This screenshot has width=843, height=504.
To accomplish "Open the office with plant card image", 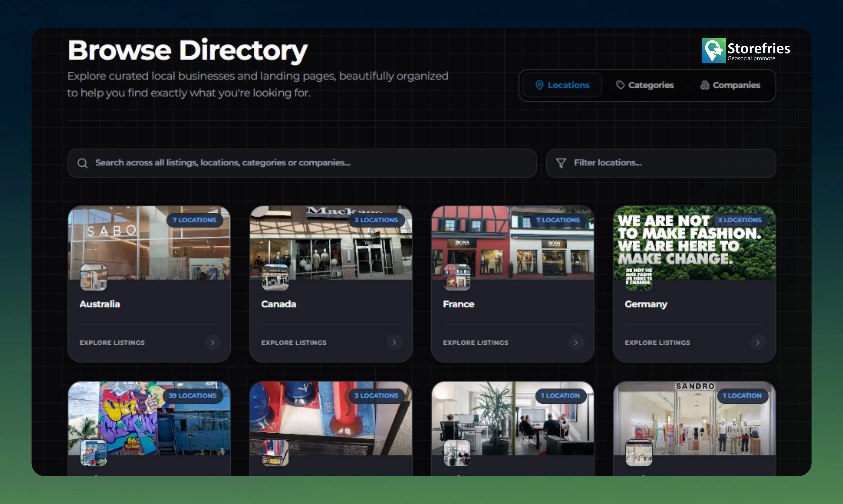I will [x=513, y=418].
